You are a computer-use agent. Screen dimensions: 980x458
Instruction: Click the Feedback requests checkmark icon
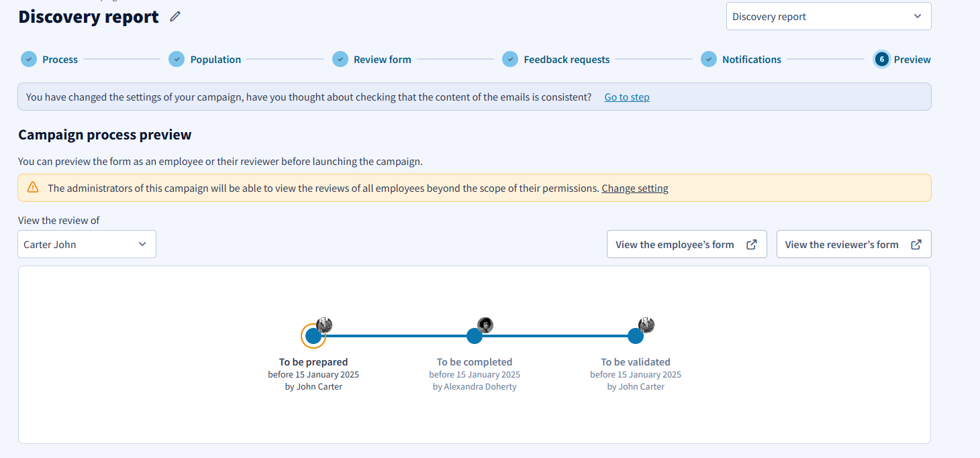[x=510, y=59]
